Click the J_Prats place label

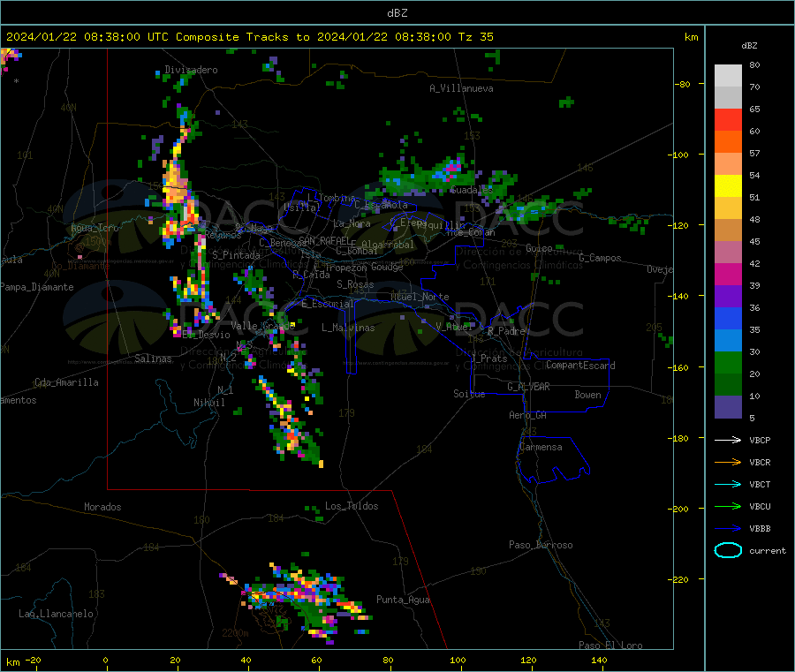[x=488, y=359]
